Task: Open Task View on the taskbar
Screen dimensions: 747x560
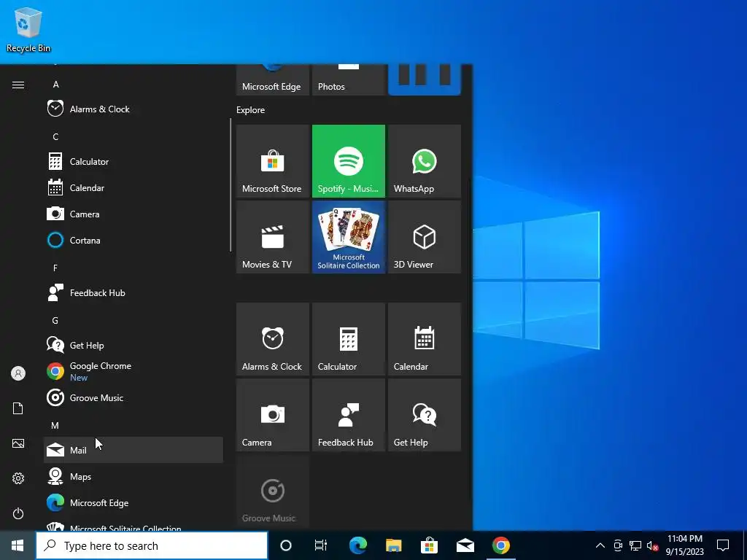Action: (321, 545)
